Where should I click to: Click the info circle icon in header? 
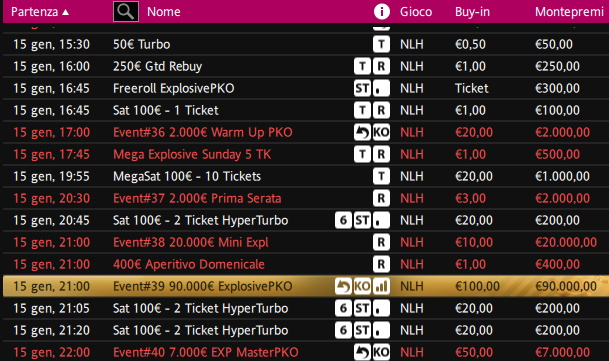(381, 12)
